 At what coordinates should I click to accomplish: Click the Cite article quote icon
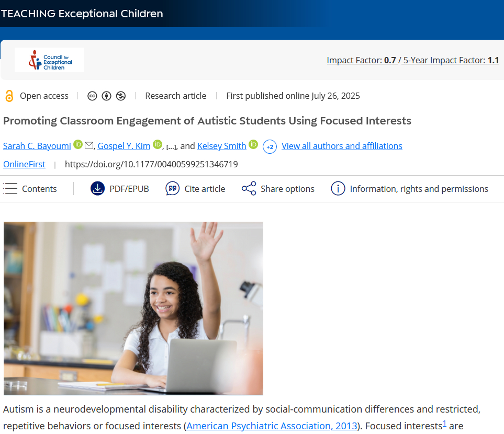pyautogui.click(x=172, y=189)
